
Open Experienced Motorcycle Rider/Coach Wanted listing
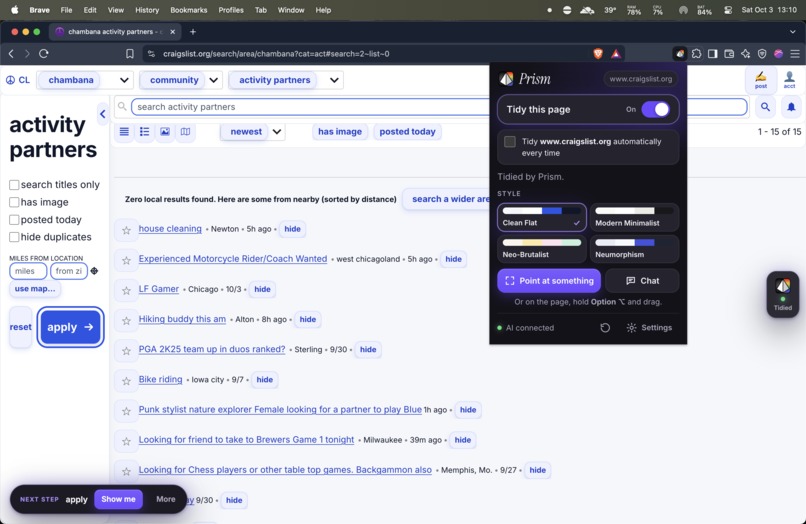pyautogui.click(x=233, y=259)
